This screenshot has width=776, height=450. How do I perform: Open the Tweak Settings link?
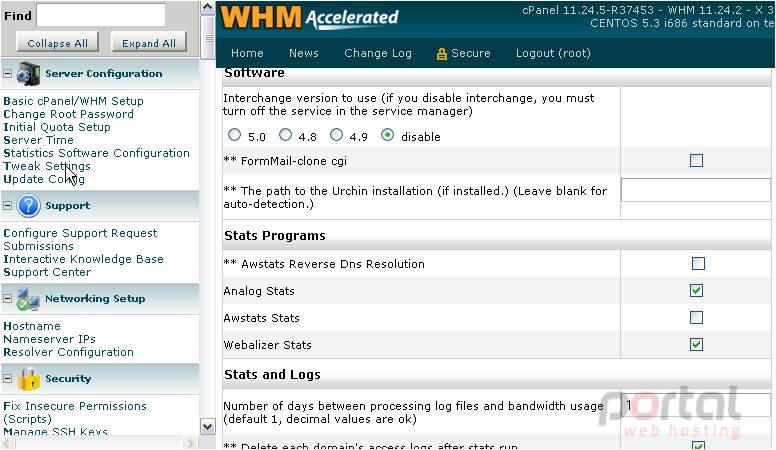coord(47,166)
